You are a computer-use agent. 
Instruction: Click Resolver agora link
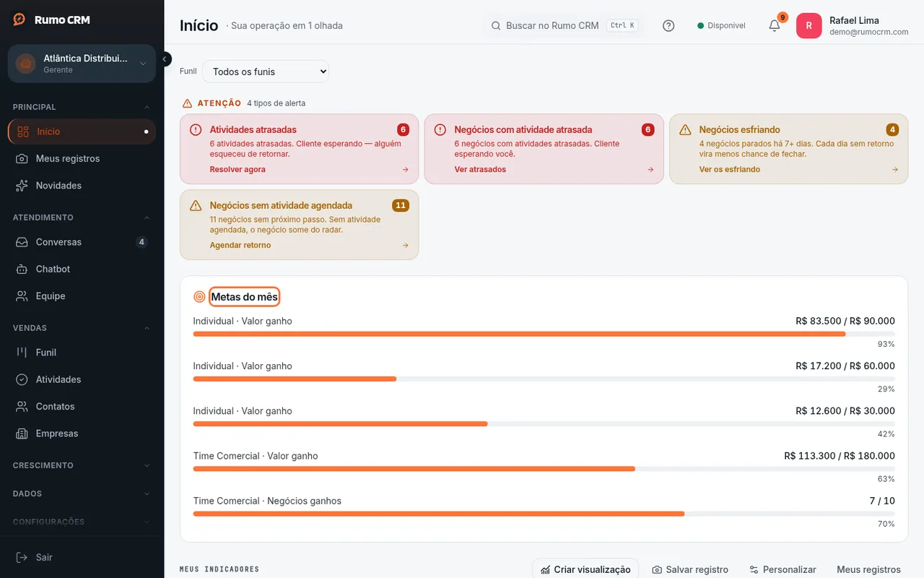pos(237,170)
